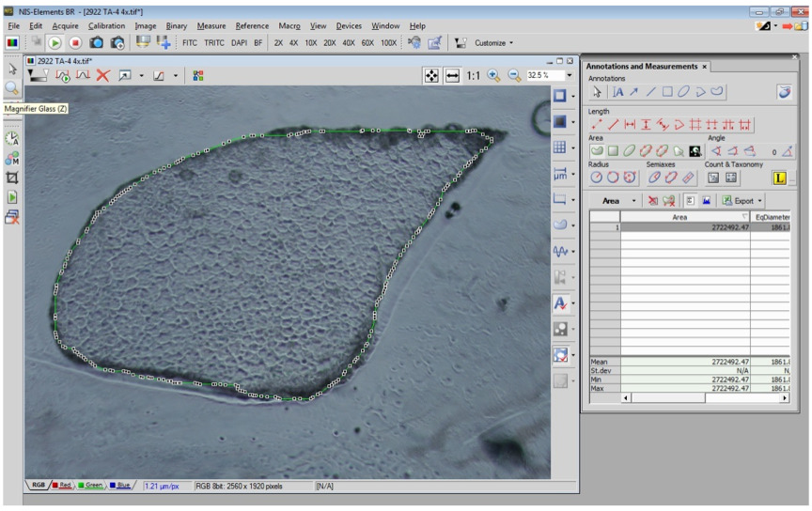Click the red stop acquisition button
812x511 pixels.
click(75, 42)
